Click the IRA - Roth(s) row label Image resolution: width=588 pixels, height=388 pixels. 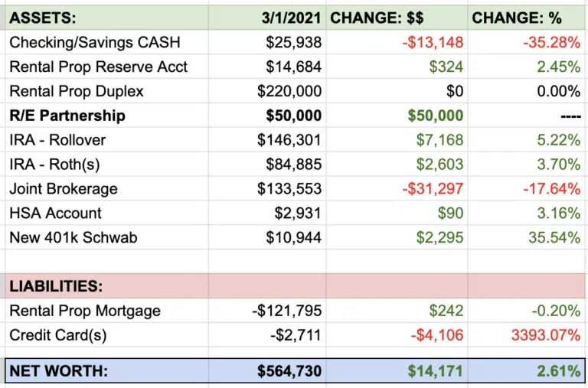(57, 165)
